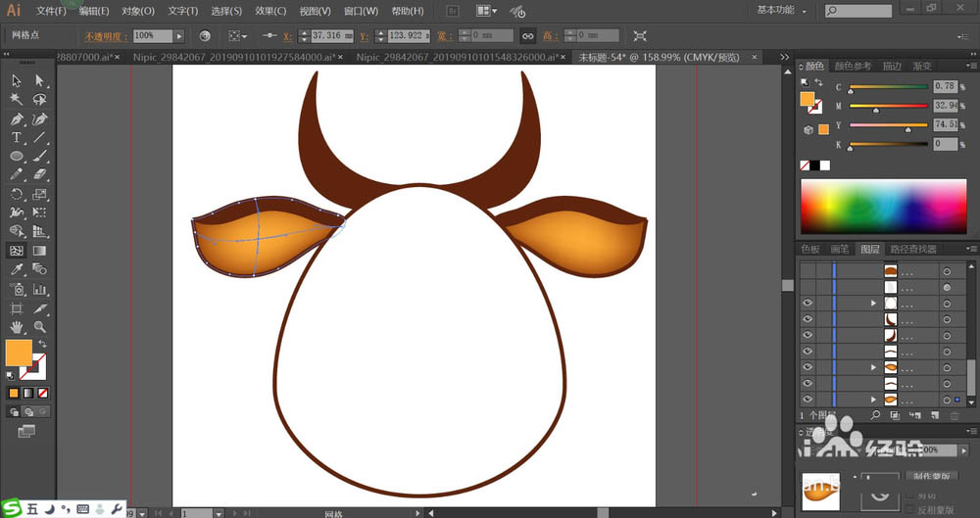The image size is (980, 518).
Task: Toggle visibility eye of the bottom layer row
Action: pos(808,400)
